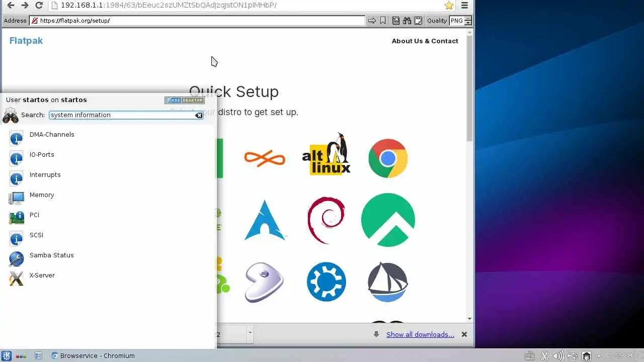Screen dimensions: 644x362
Task: Click the show desktop taskbar icon
Action: [x=38, y=355]
